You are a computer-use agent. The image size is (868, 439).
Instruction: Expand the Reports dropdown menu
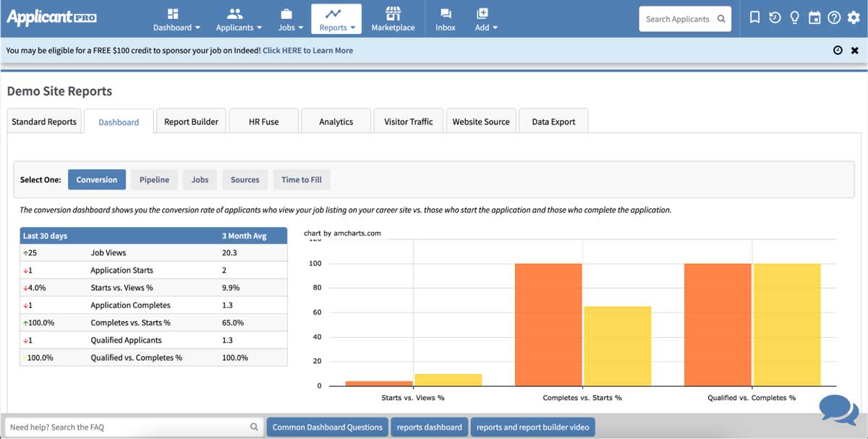[336, 18]
